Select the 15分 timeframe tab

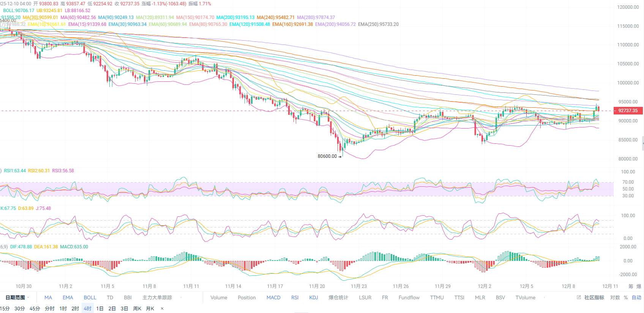pos(5,308)
